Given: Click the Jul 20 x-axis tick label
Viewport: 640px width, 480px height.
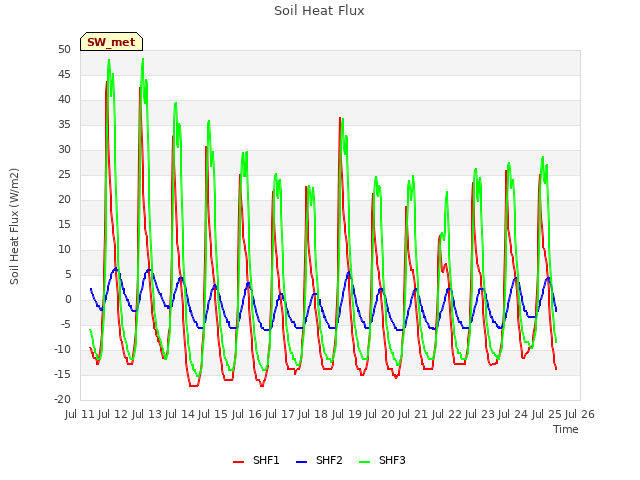Looking at the screenshot, I should click(x=380, y=414).
